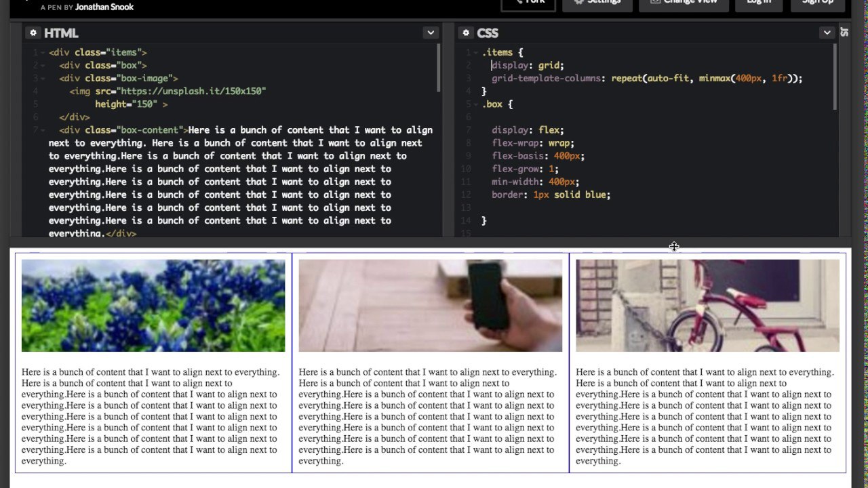Click the closing '</div>' on HTML line 6

pos(75,117)
